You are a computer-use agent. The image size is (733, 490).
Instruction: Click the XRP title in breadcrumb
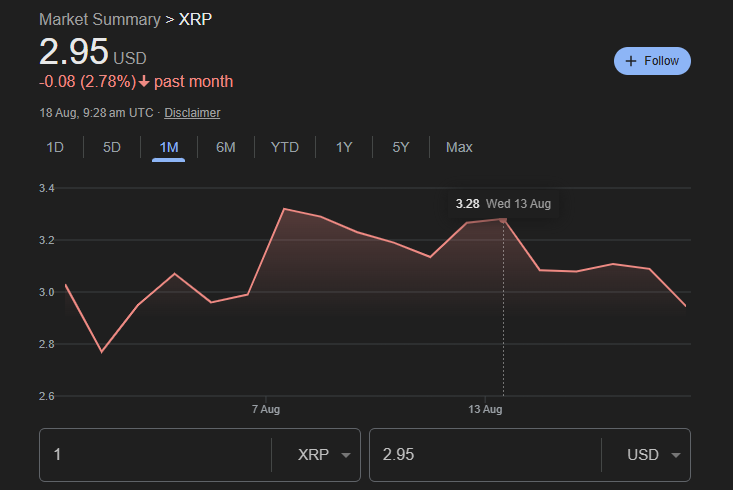195,19
